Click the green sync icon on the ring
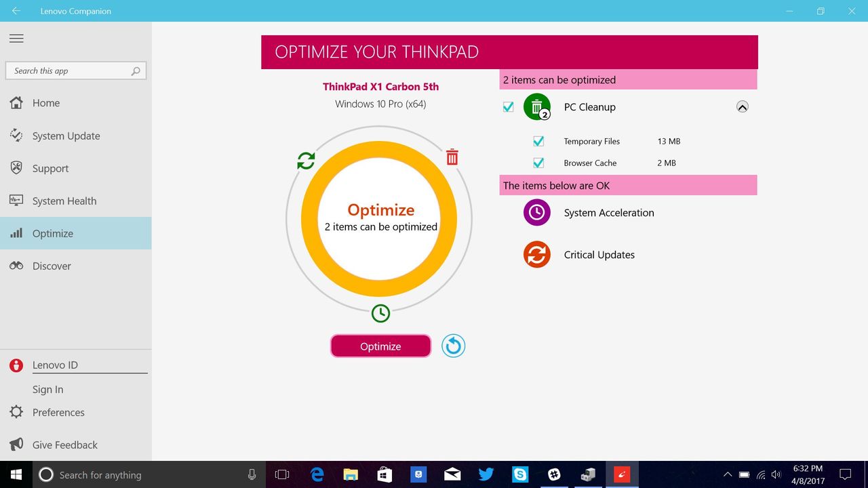Viewport: 868px width, 488px height. pos(306,161)
